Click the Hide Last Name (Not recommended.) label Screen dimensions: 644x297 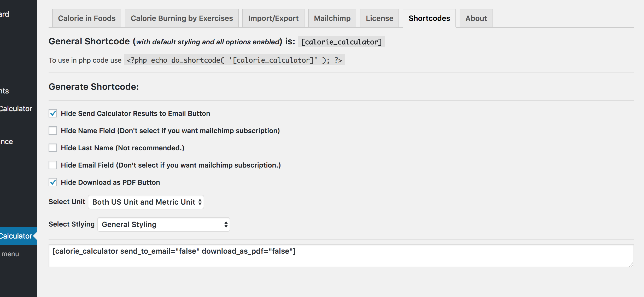pyautogui.click(x=123, y=148)
